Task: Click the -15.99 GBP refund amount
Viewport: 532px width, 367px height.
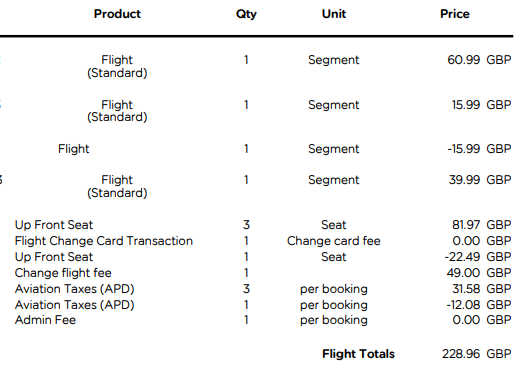Action: 479,149
